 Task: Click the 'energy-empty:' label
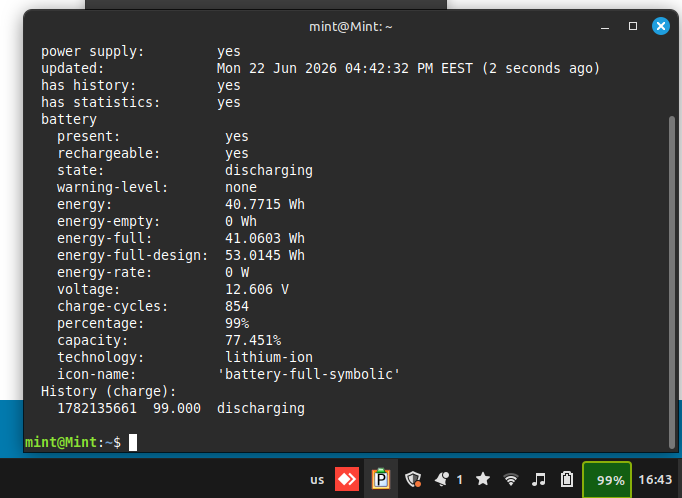(109, 221)
